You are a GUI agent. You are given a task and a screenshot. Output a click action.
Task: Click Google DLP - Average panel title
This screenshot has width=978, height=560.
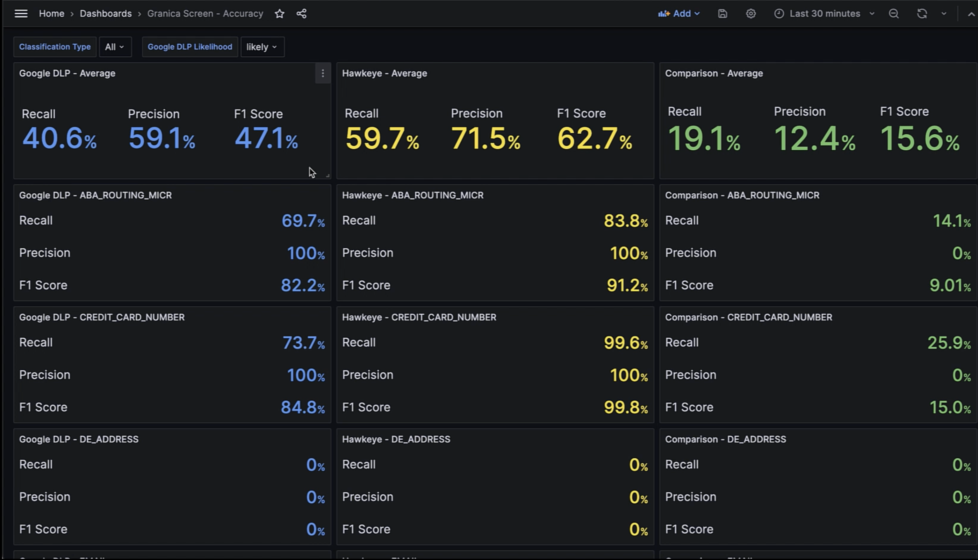[67, 74]
